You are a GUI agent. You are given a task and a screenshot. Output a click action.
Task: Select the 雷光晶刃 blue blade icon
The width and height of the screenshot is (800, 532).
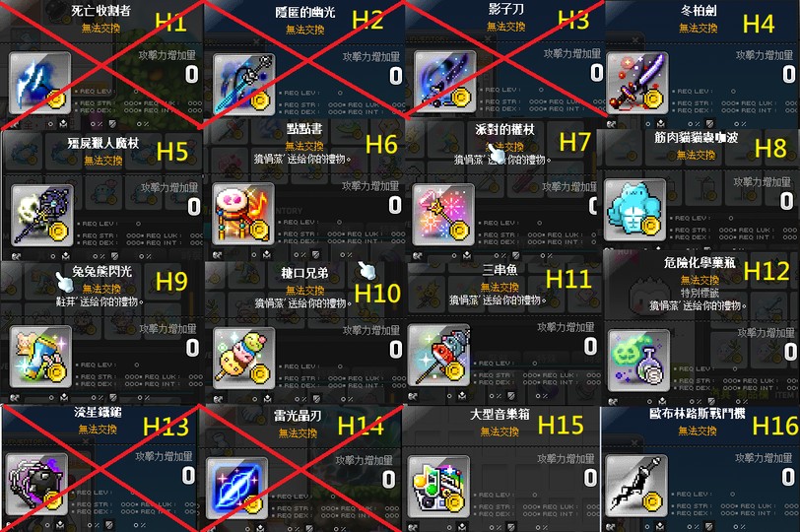pos(237,488)
